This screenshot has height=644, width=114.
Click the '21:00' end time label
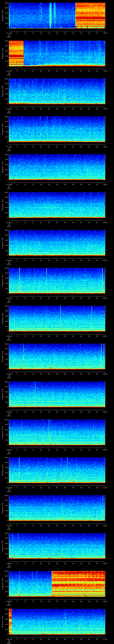coord(105,260)
